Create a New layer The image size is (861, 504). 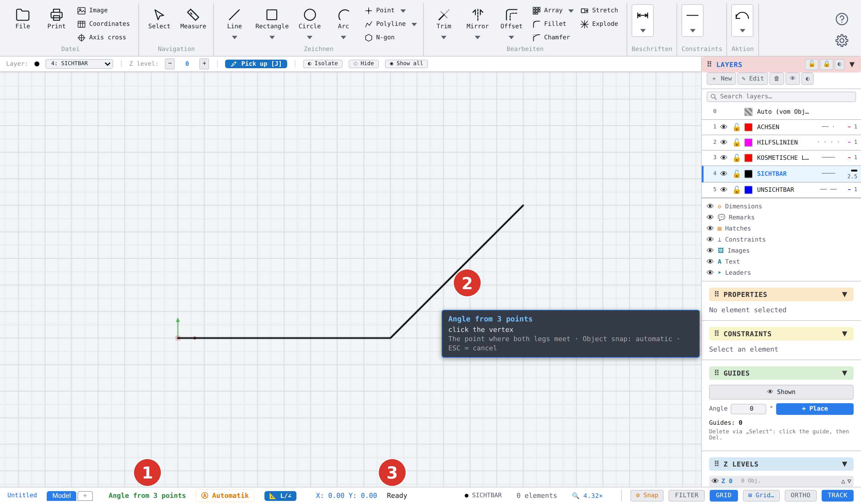(721, 79)
